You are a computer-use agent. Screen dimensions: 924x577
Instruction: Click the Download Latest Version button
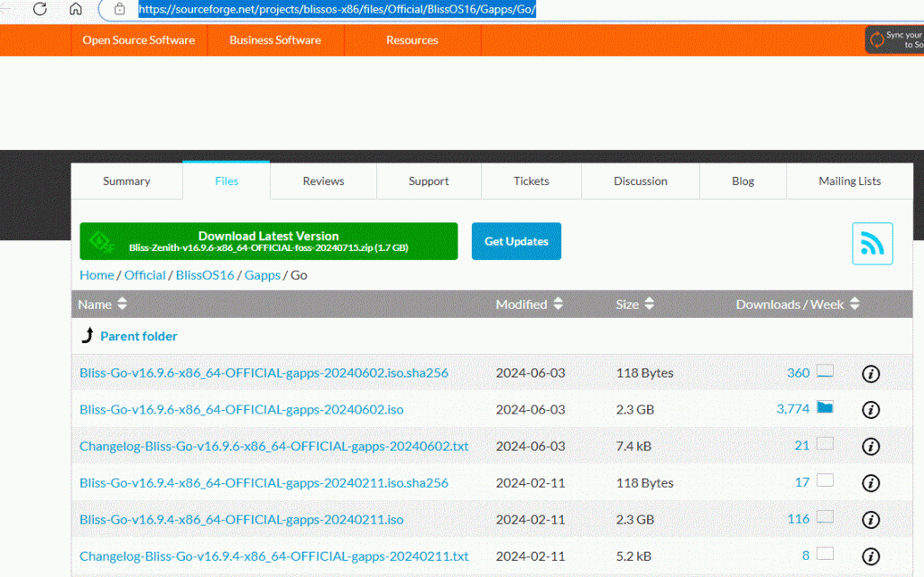[x=268, y=241]
